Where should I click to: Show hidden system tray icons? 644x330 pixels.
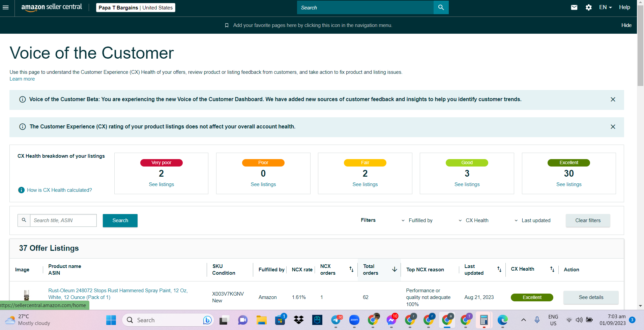click(x=523, y=320)
